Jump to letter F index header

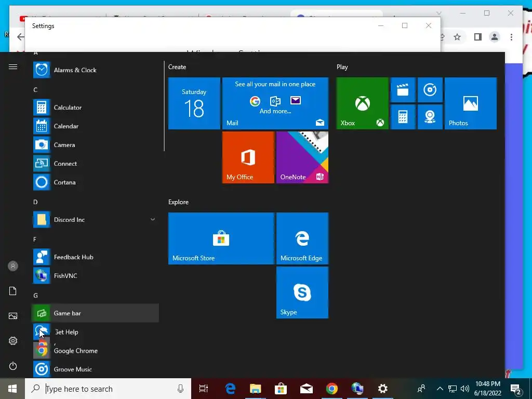pos(35,240)
